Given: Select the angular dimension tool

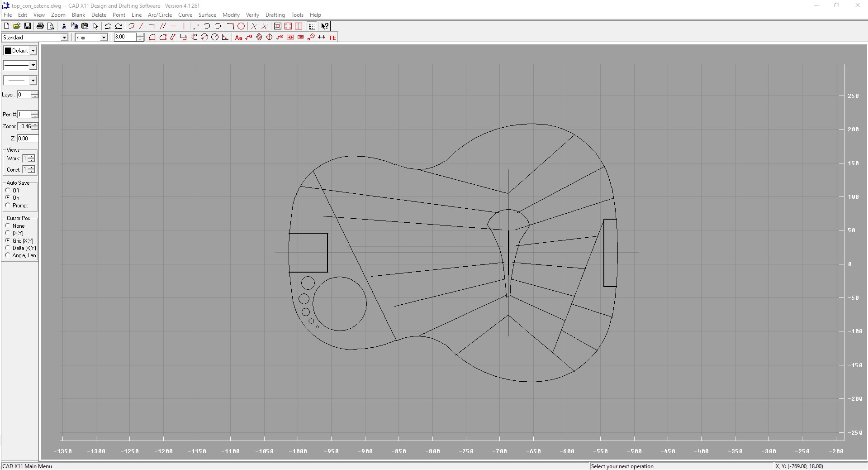Looking at the screenshot, I should click(x=225, y=38).
